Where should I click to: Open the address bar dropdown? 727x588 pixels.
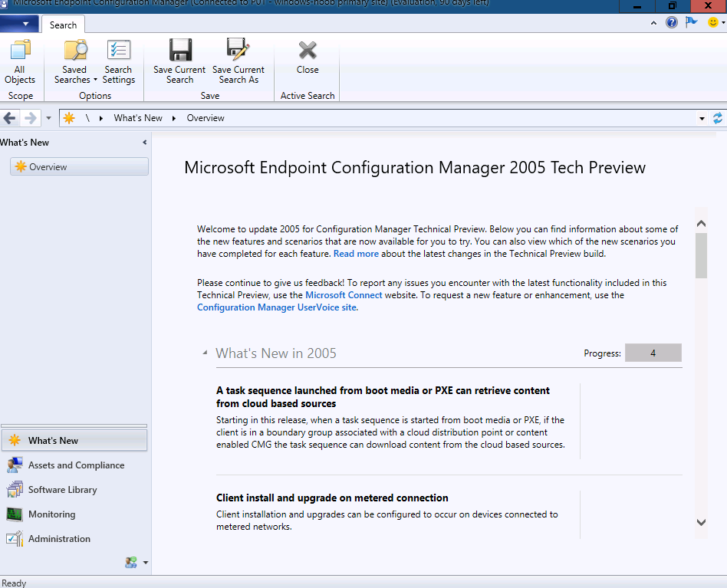coord(702,119)
